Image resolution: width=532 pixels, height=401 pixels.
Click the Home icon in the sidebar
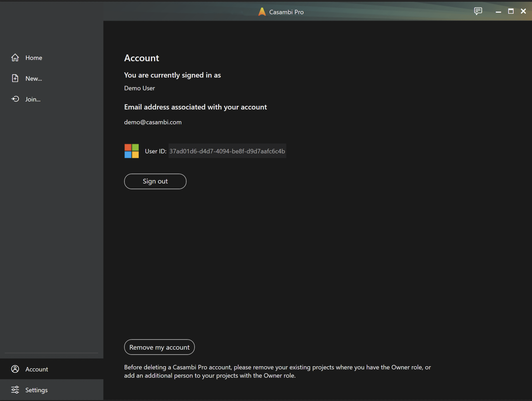click(15, 58)
